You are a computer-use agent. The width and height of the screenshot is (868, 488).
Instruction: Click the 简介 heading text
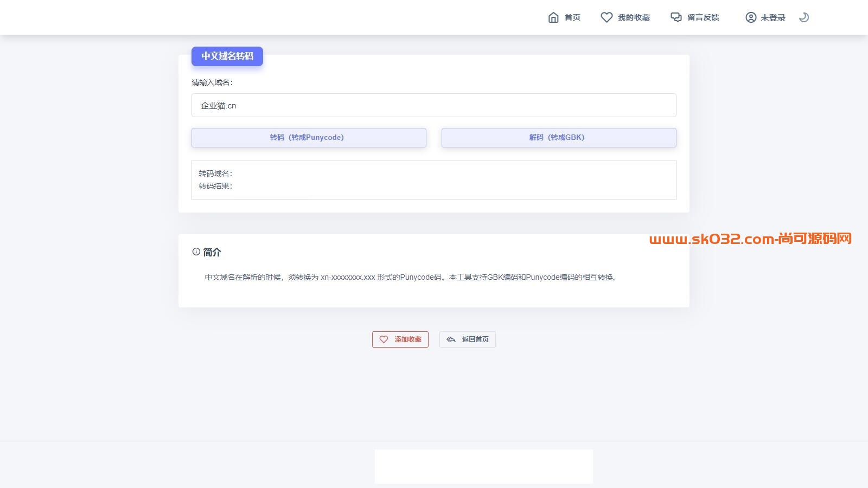point(212,252)
